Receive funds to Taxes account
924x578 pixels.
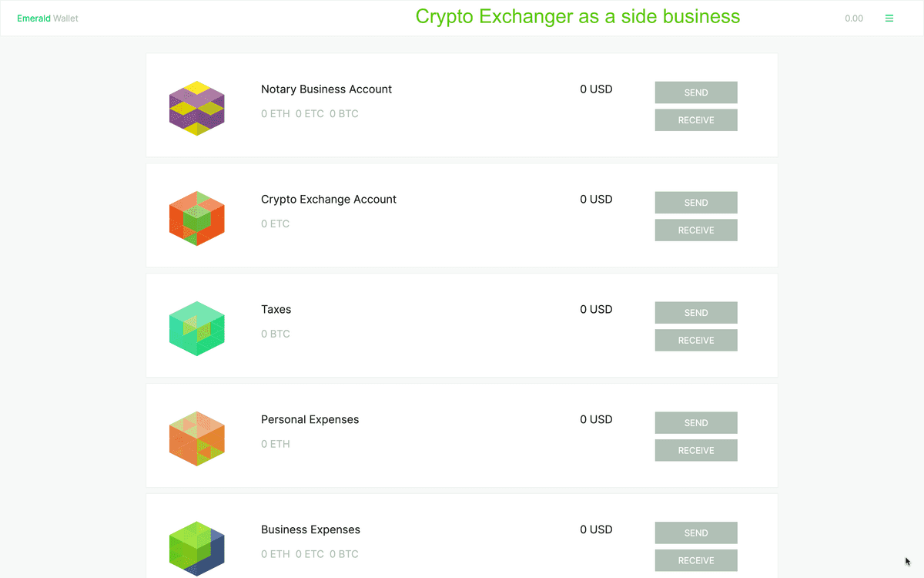(x=695, y=340)
